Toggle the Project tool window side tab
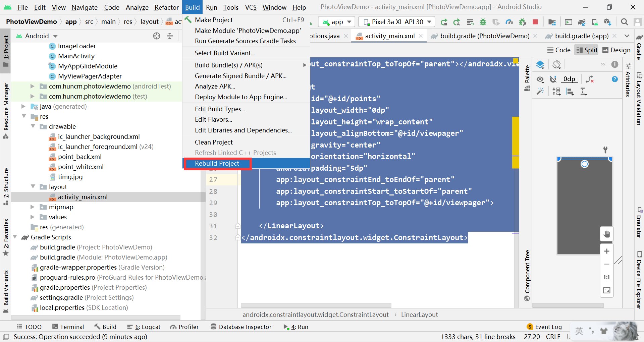The width and height of the screenshot is (644, 342). 6,51
